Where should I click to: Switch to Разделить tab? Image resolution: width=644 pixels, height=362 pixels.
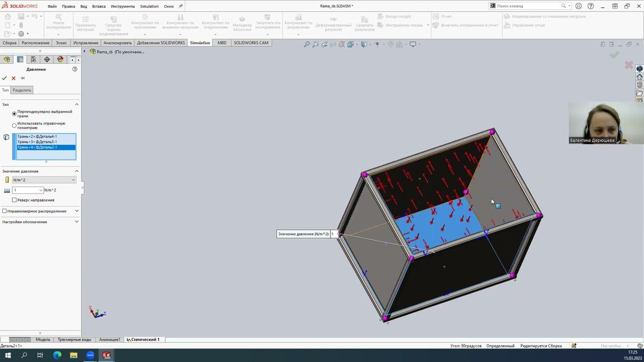[x=22, y=90]
